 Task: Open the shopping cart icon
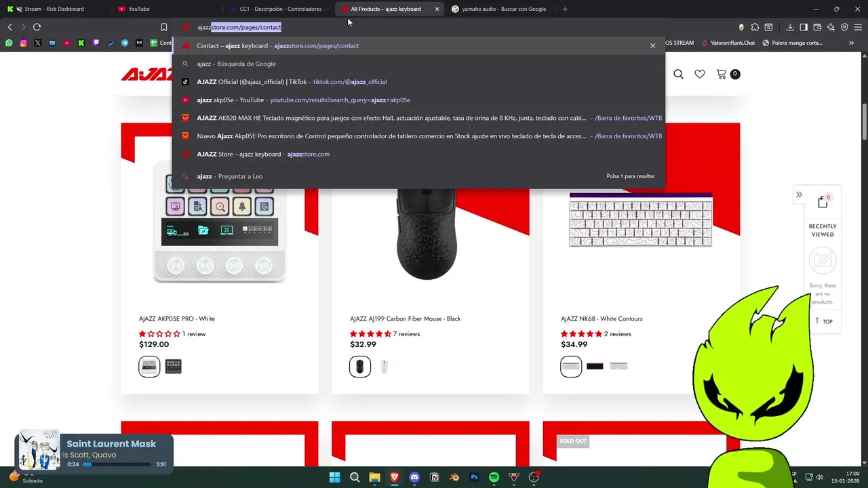click(722, 74)
